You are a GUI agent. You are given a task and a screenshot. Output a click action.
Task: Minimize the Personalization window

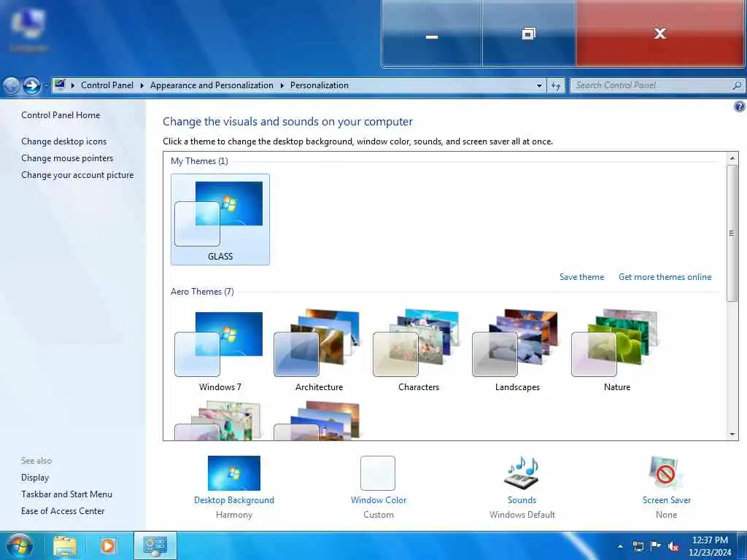pyautogui.click(x=432, y=34)
